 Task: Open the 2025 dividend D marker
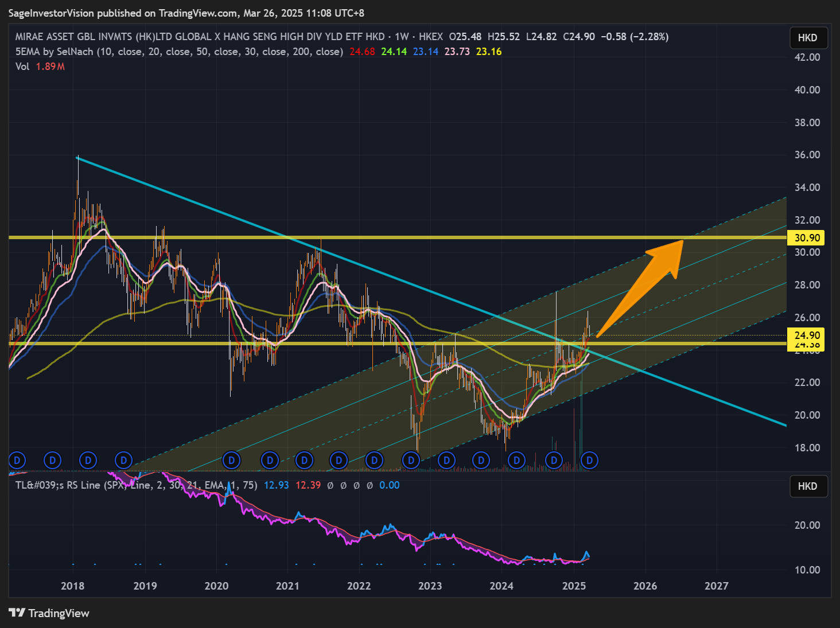590,460
